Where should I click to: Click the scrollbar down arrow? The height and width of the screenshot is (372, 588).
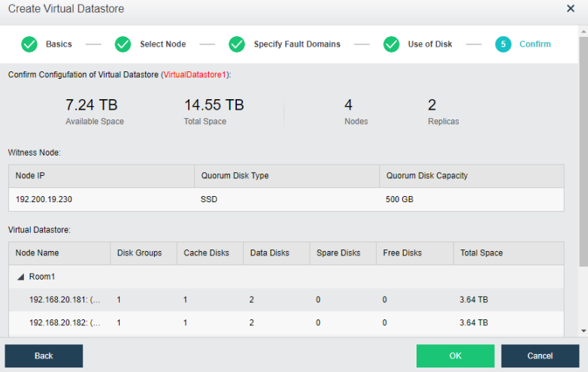pyautogui.click(x=583, y=331)
